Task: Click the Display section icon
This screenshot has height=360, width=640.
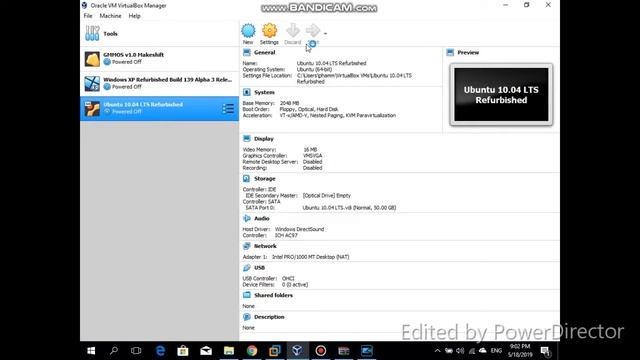Action: (247, 139)
